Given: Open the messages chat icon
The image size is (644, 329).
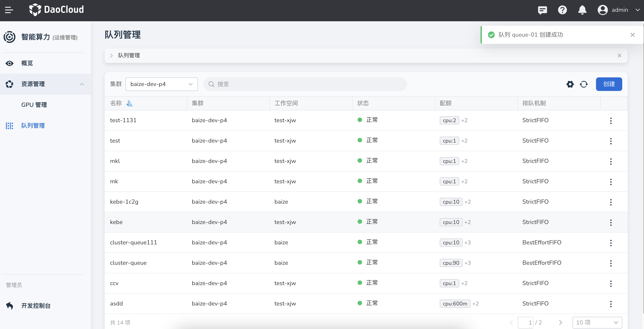Looking at the screenshot, I should [x=542, y=10].
